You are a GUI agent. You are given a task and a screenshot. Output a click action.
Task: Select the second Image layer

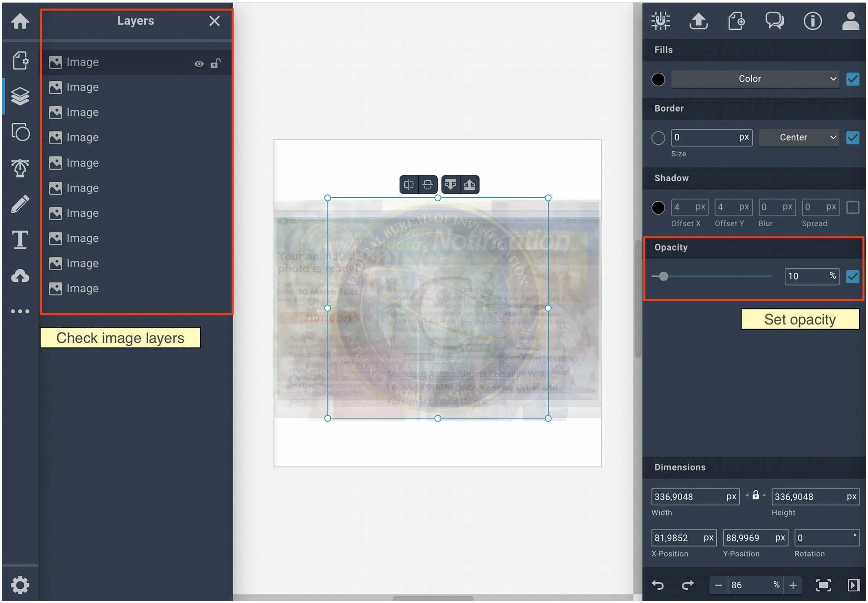[137, 87]
